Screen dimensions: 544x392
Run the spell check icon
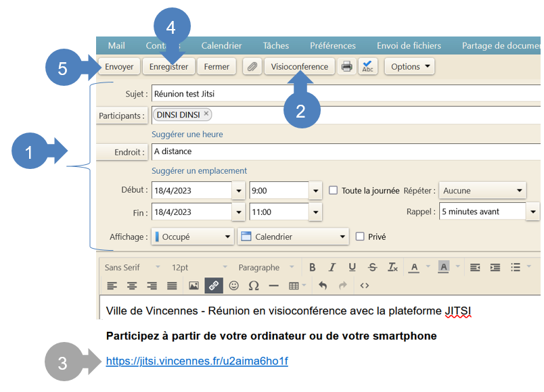(367, 66)
